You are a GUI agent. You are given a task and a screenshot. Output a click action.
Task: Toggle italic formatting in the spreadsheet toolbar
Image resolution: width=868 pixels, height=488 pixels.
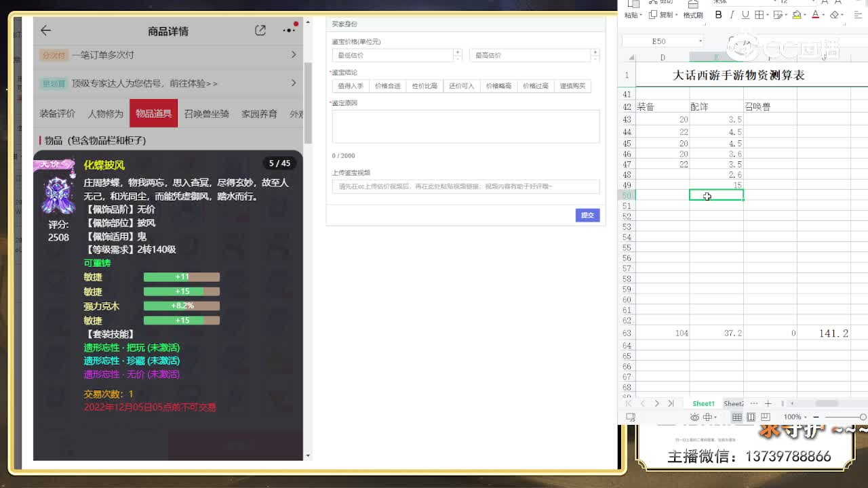click(732, 15)
